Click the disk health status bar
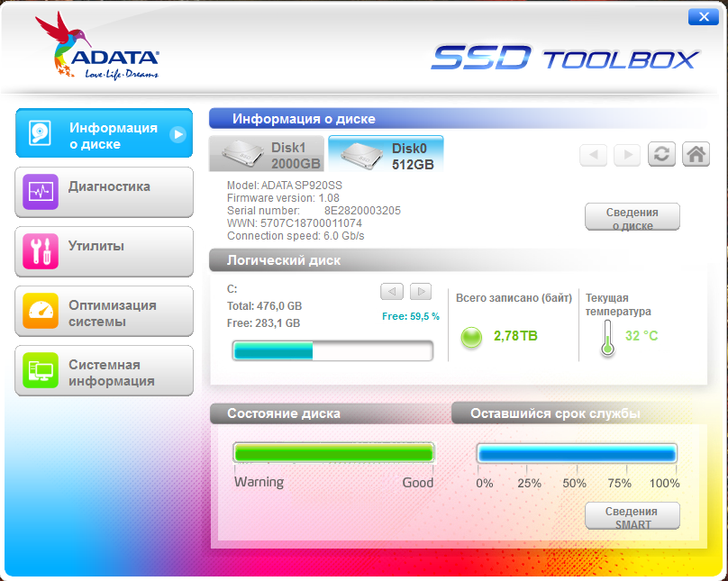The image size is (728, 581). [x=333, y=453]
